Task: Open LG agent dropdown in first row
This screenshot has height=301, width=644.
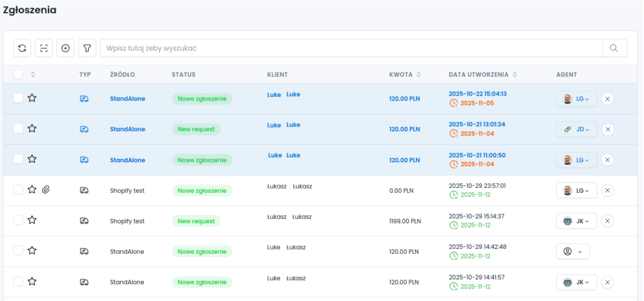Action: coord(577,99)
